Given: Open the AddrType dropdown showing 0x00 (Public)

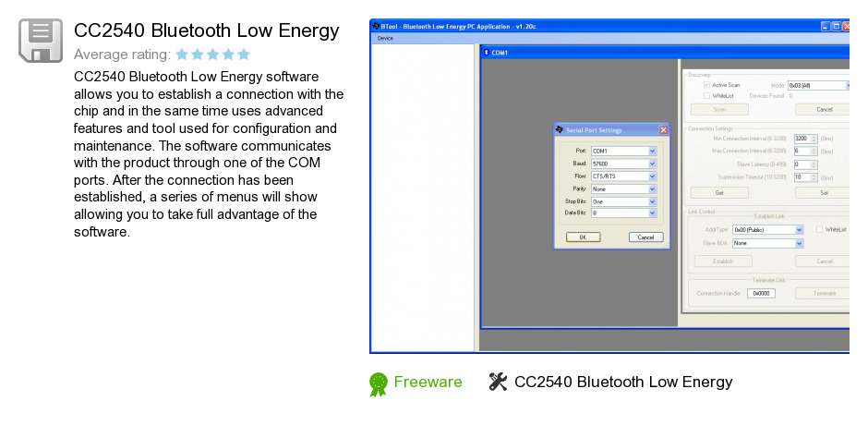Looking at the screenshot, I should pos(767,229).
